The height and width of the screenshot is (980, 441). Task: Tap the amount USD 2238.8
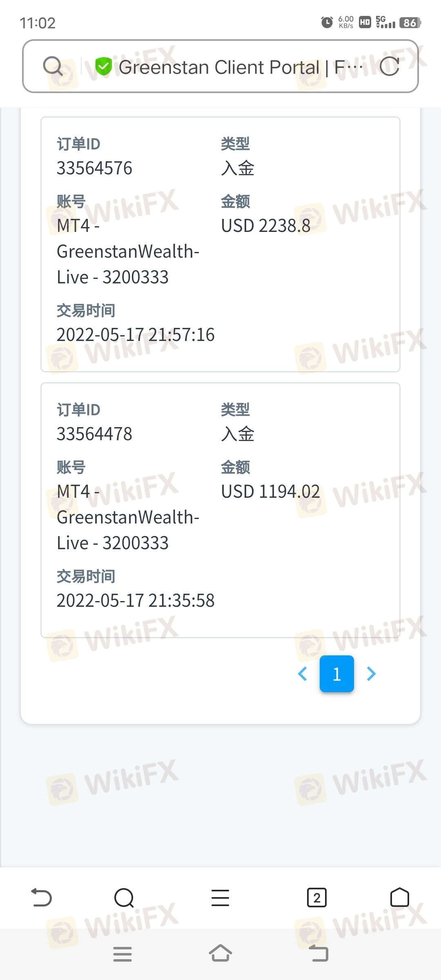pos(266,226)
